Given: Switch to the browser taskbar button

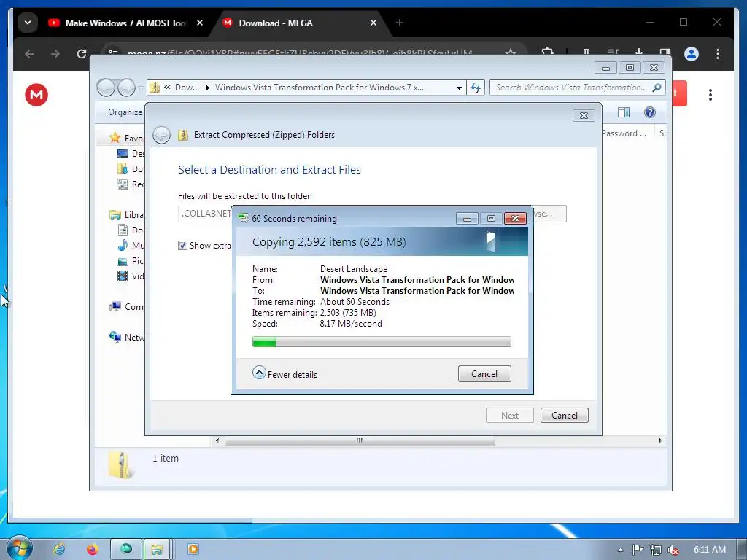Looking at the screenshot, I should (x=126, y=549).
